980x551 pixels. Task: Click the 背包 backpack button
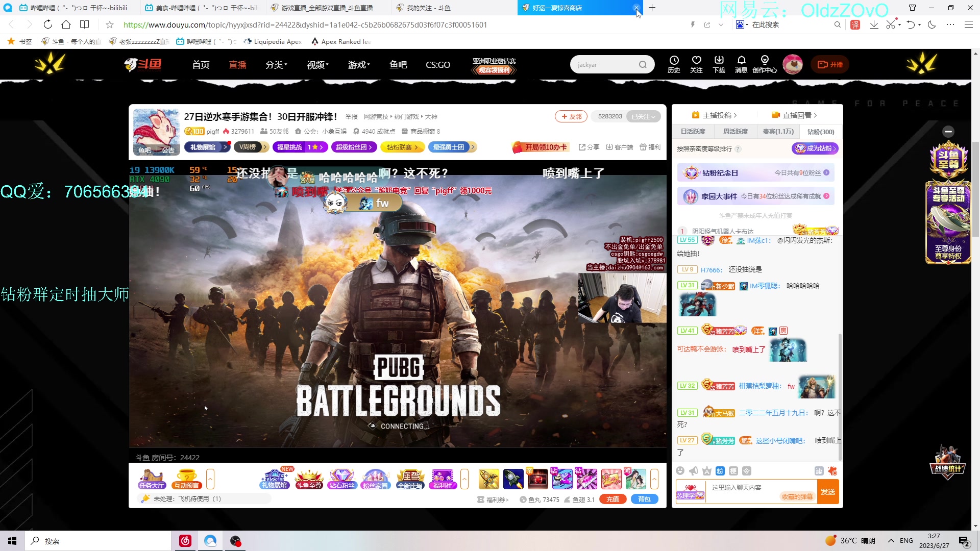(645, 499)
